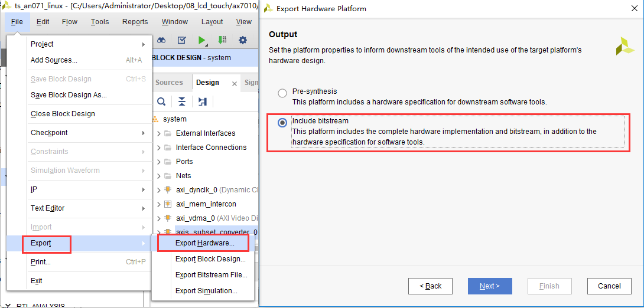Choose Export Bitstream File in the submenu
Screen dimensions: 644x308
(203, 275)
